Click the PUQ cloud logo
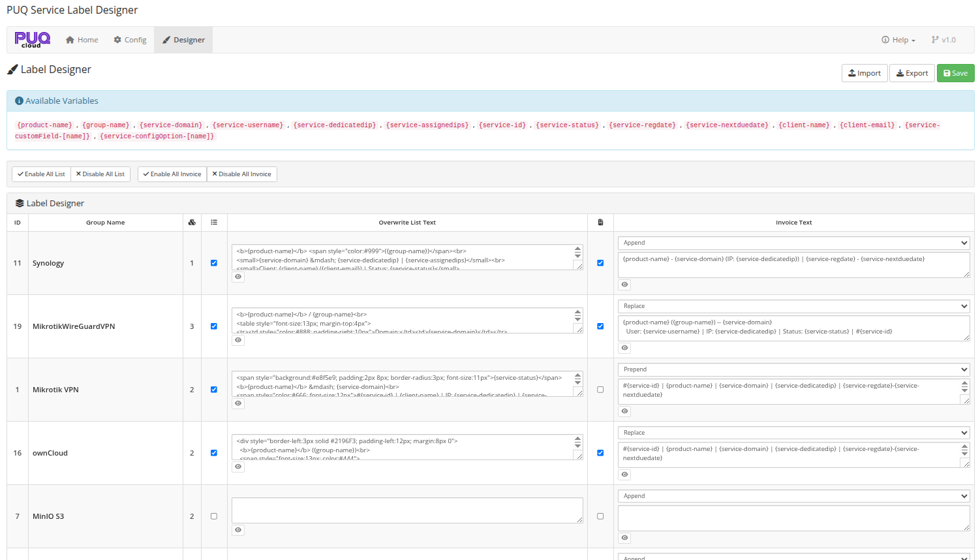The image size is (980, 560). click(x=32, y=39)
